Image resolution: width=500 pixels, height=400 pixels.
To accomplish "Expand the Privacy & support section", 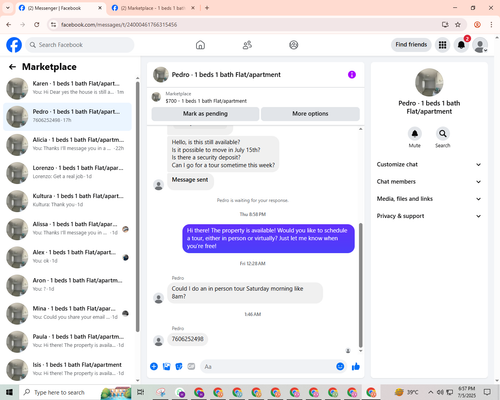I will [x=429, y=216].
